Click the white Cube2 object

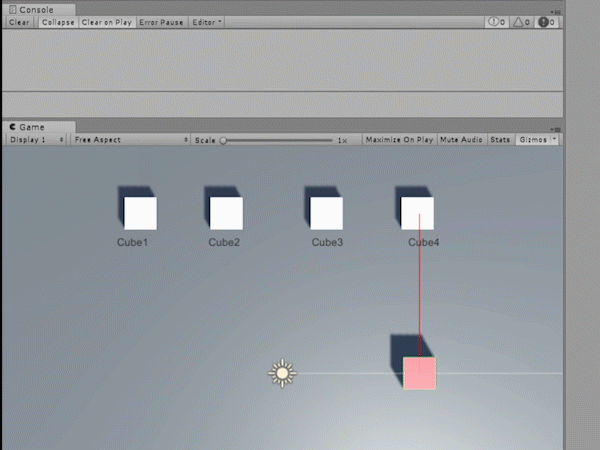226,213
